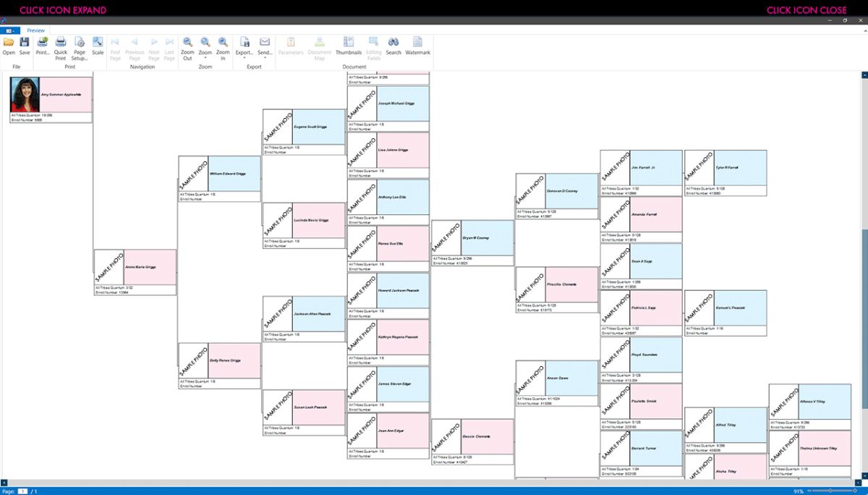Click Anthony Lee Ellis name
This screenshot has width=868, height=495.
coord(392,197)
